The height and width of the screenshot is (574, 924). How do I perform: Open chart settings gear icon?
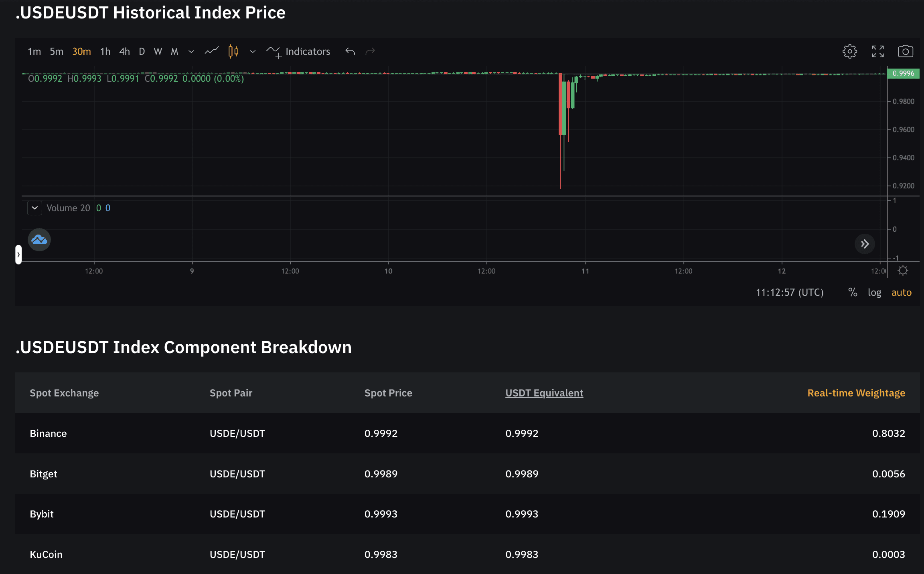coord(849,51)
